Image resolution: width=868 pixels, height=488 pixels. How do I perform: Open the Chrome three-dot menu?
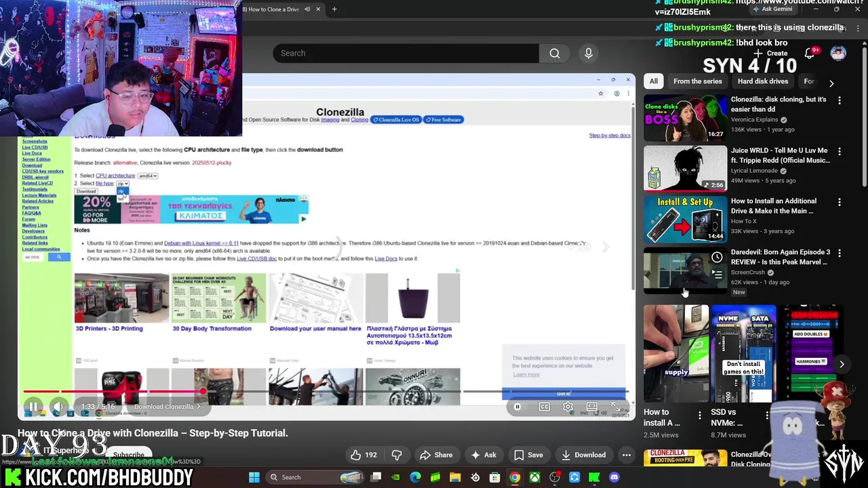[x=858, y=28]
